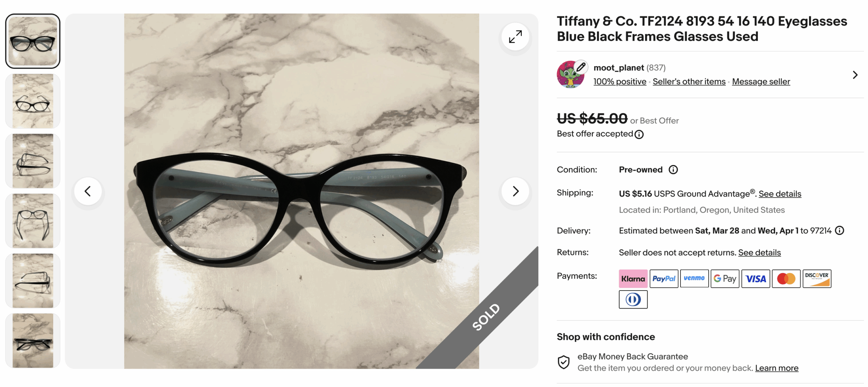Select the second glasses thumbnail
The height and width of the screenshot is (387, 868).
pos(33,101)
